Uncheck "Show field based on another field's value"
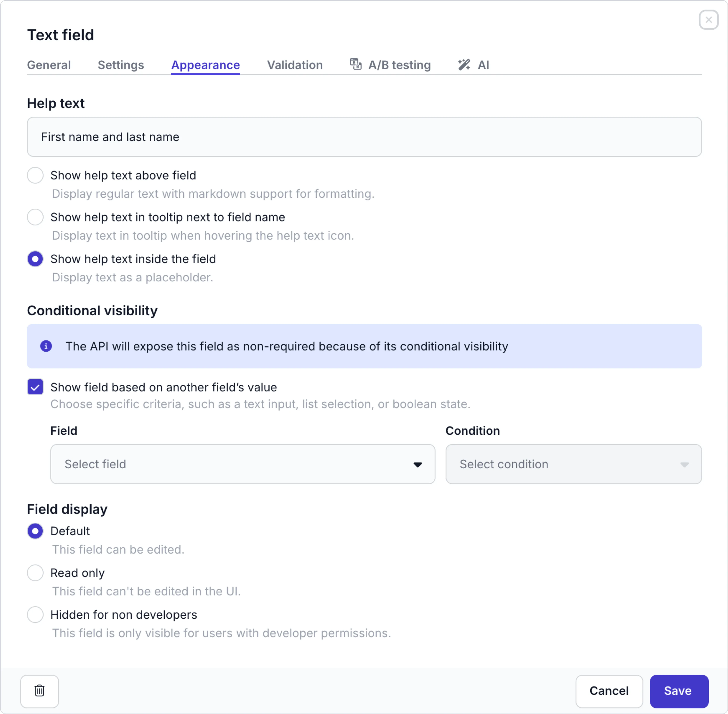Image resolution: width=728 pixels, height=714 pixels. click(35, 387)
